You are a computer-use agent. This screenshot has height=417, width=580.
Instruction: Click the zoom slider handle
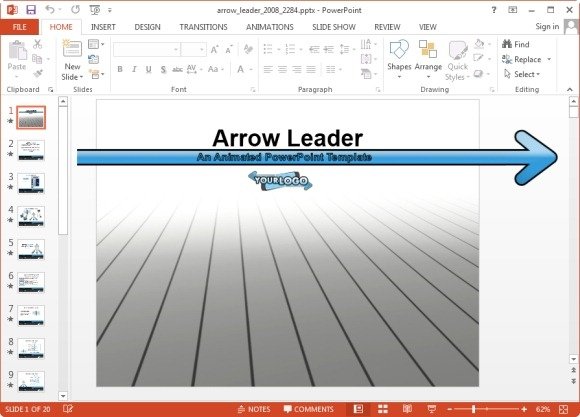[x=473, y=409]
